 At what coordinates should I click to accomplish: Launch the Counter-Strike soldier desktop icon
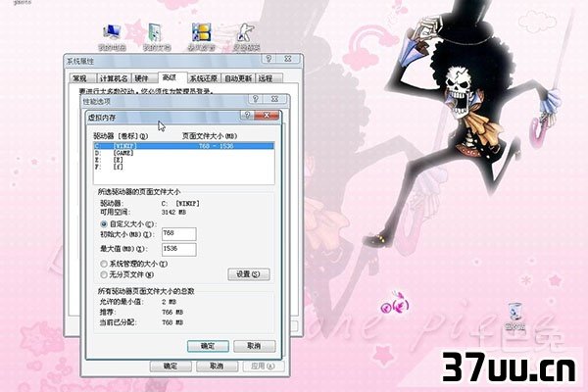(246, 37)
